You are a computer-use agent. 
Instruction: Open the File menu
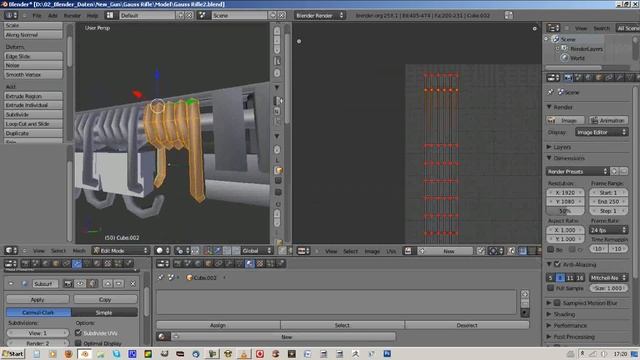[37, 16]
